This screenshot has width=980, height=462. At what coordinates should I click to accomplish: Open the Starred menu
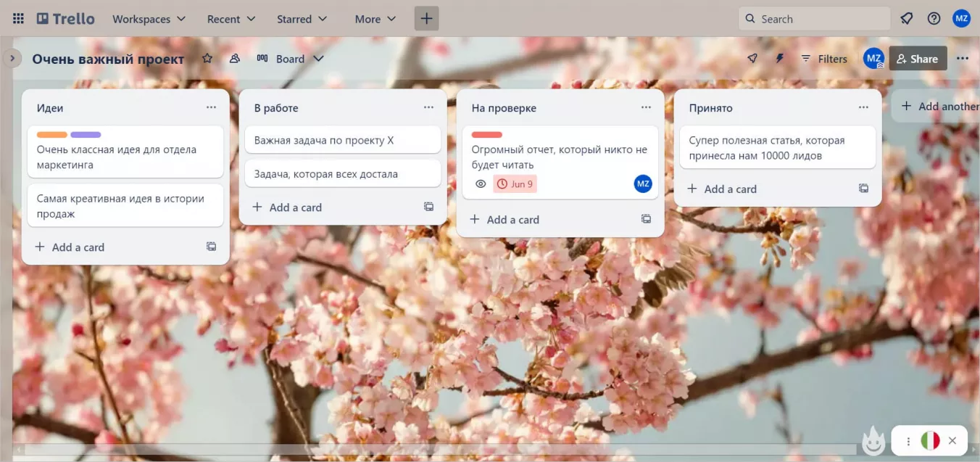click(302, 19)
